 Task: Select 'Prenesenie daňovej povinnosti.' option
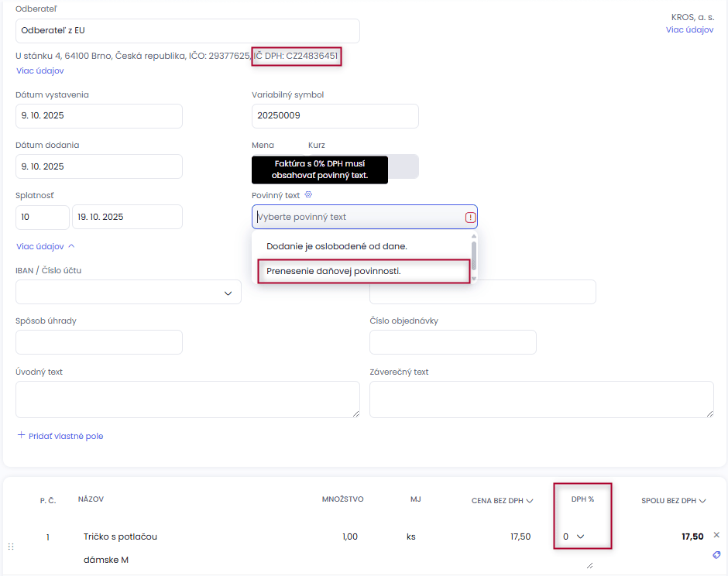[334, 271]
